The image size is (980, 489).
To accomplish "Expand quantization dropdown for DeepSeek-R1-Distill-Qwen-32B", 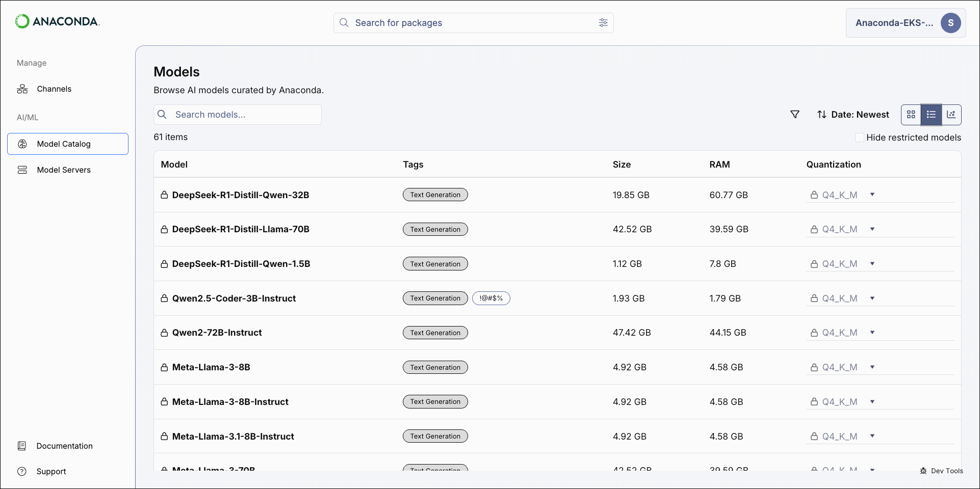I will (x=872, y=195).
